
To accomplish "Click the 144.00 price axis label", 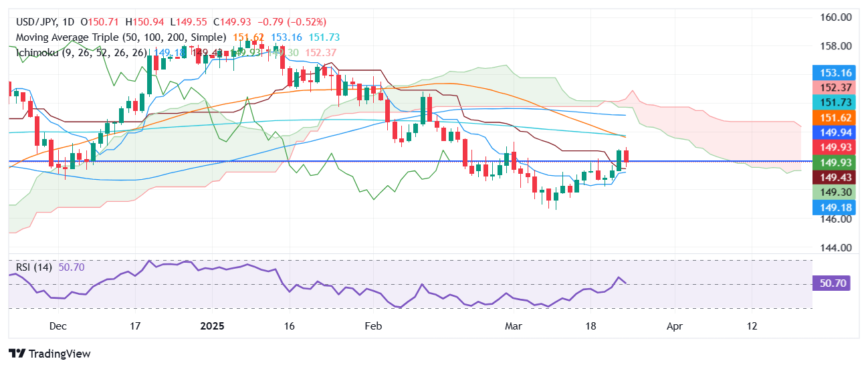I will pyautogui.click(x=835, y=247).
